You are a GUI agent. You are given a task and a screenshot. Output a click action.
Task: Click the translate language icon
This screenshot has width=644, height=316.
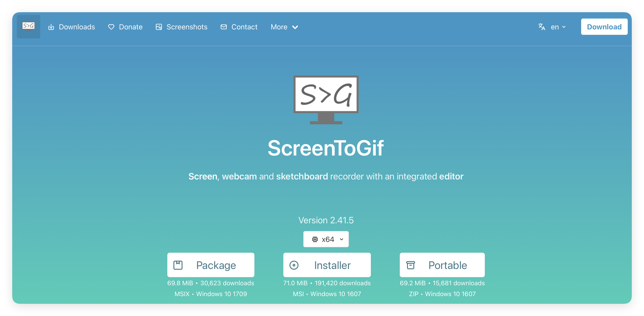point(542,27)
